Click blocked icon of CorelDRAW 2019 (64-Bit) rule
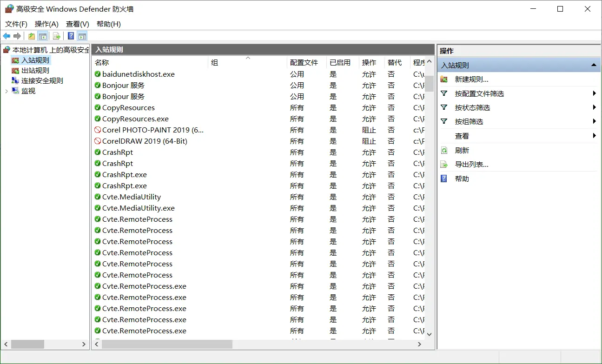602x364 pixels. tap(98, 141)
